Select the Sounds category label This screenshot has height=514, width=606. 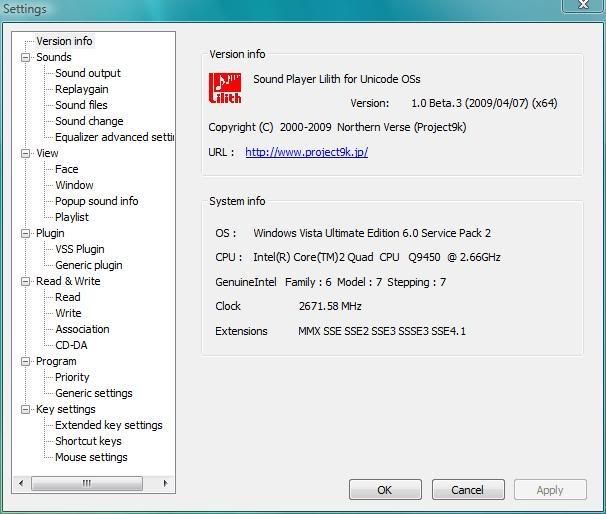pyautogui.click(x=54, y=57)
